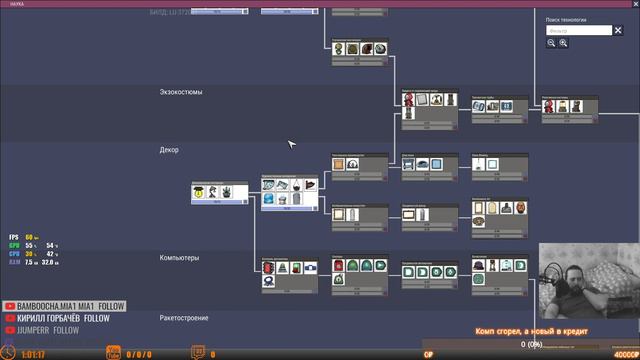This screenshot has height=360, width=640.
Task: Click the 0 (0%) progress bar
Action: coord(531,344)
